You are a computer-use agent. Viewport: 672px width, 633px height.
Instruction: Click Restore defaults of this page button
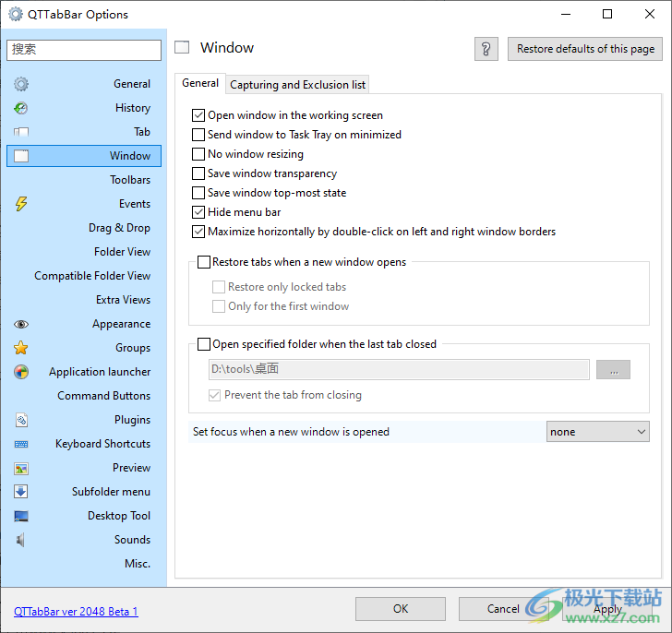coord(585,49)
